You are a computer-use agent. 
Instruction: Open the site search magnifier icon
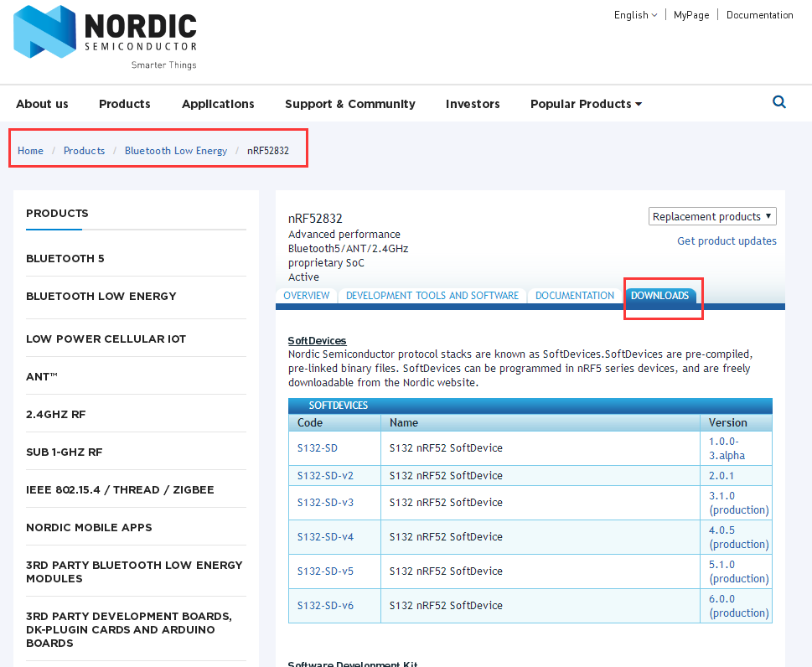[x=778, y=102]
